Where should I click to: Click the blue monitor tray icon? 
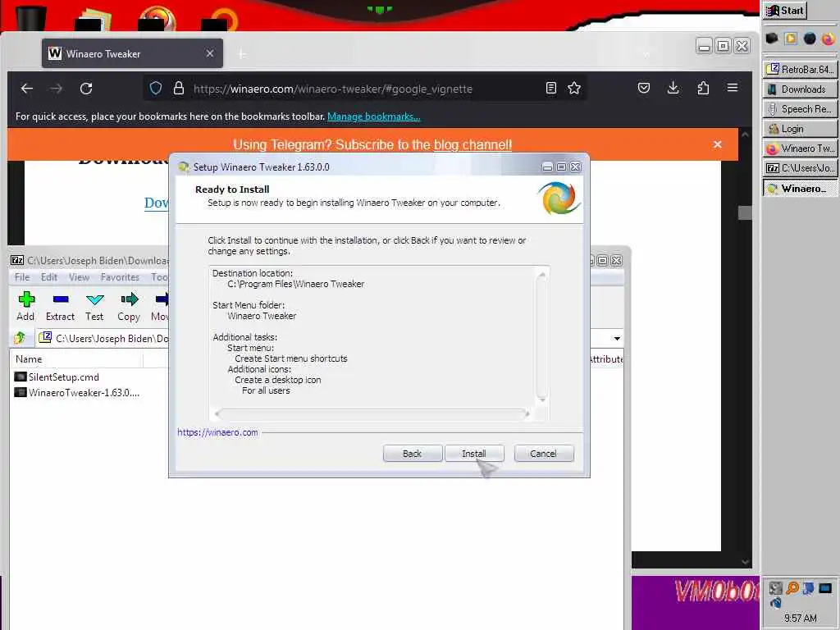point(825,588)
